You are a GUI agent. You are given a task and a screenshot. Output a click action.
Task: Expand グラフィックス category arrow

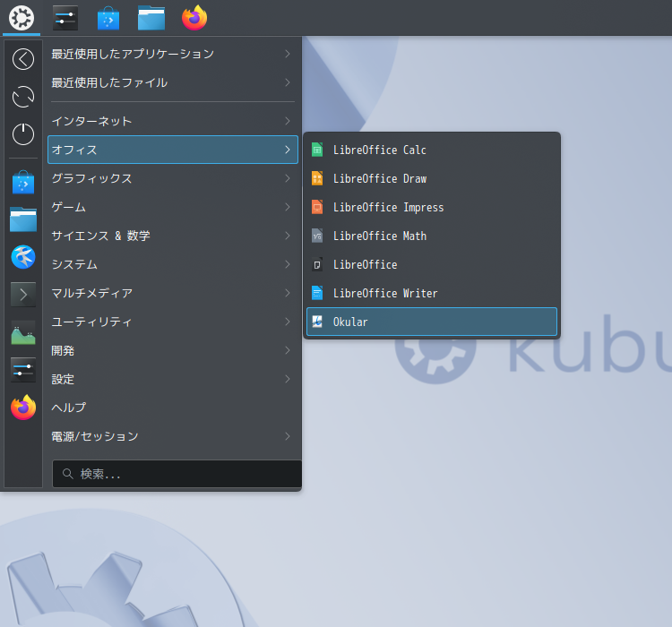(x=288, y=178)
